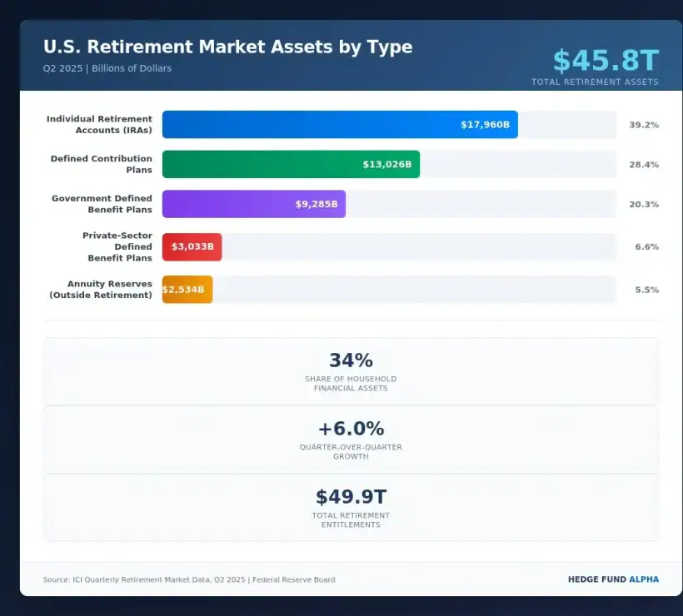Click the $45.8T total assets figure
Image resolution: width=683 pixels, height=616 pixels.
pos(605,60)
